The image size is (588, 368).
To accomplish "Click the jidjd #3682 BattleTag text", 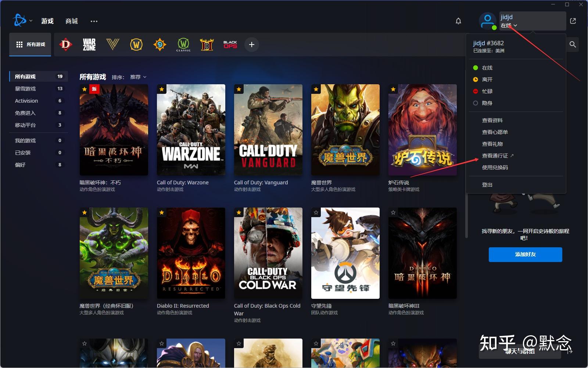I will (488, 43).
